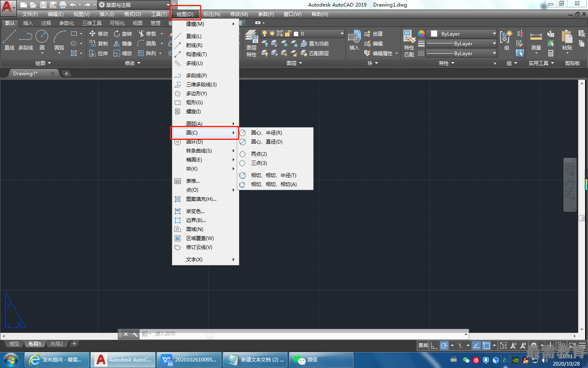Click the Save icon in quick access toolbar
Image resolution: width=588 pixels, height=368 pixels.
point(43,5)
